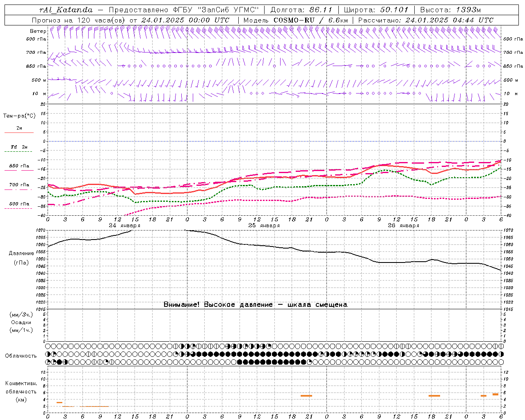Click the "Тем-ра(°C)" temperature panel label
Image resolution: width=525 pixels, height=420 pixels.
19,116
